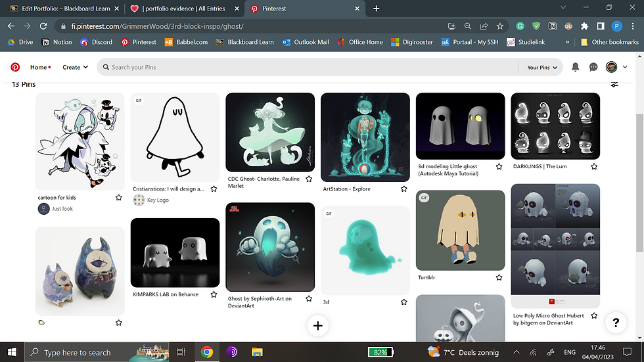Star the KIMPARKS LAB on Behance pin

click(214, 295)
